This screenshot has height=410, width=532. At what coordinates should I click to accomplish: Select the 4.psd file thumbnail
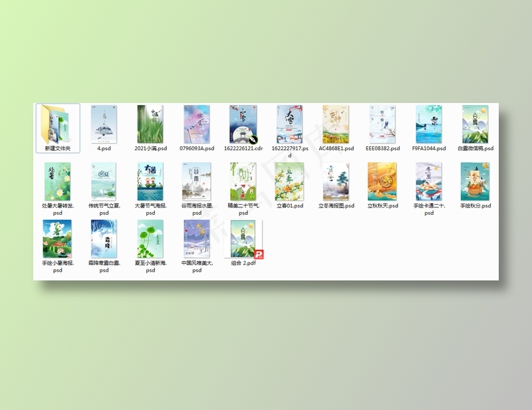pos(104,124)
